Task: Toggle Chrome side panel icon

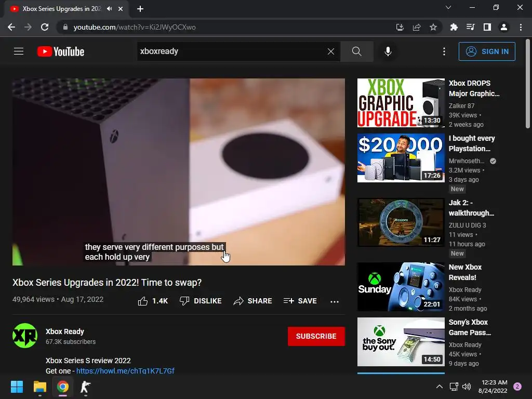Action: (x=487, y=27)
